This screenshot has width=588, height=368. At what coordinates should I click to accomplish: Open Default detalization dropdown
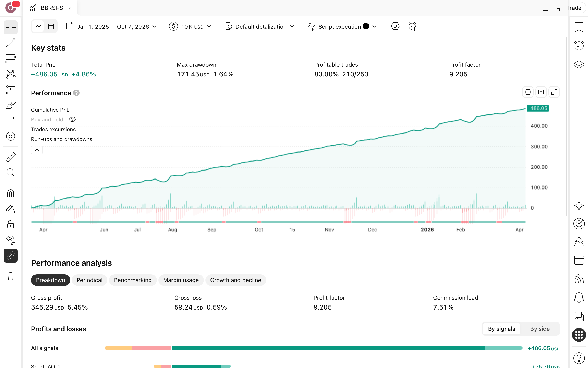pyautogui.click(x=260, y=26)
